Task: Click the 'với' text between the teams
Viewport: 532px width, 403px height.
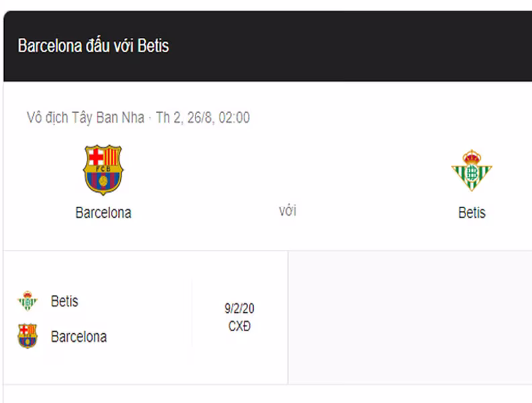Action: (287, 211)
